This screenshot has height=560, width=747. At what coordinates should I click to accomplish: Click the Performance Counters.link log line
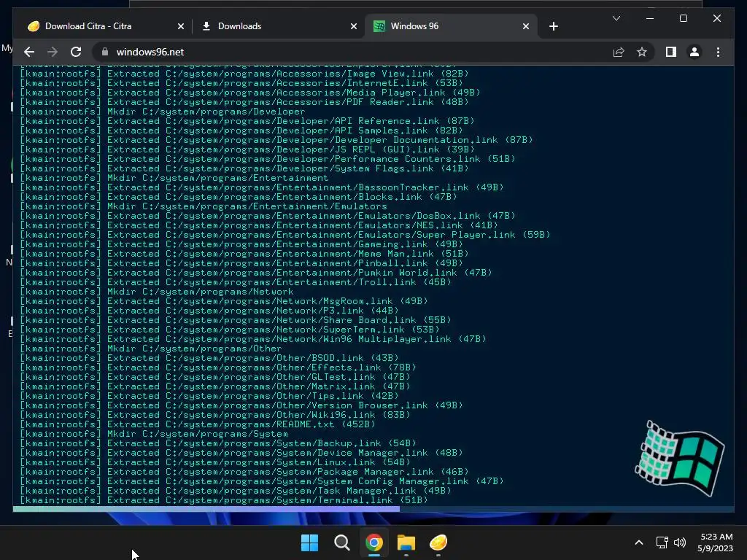[x=268, y=158]
